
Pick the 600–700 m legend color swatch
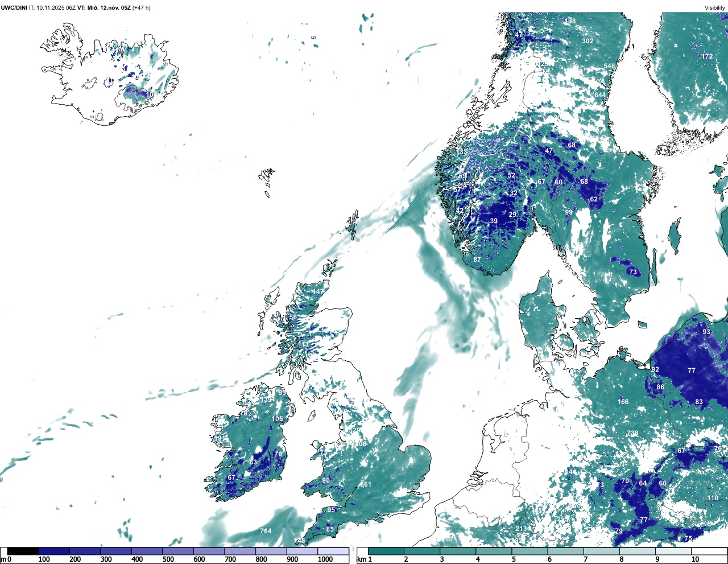click(209, 551)
